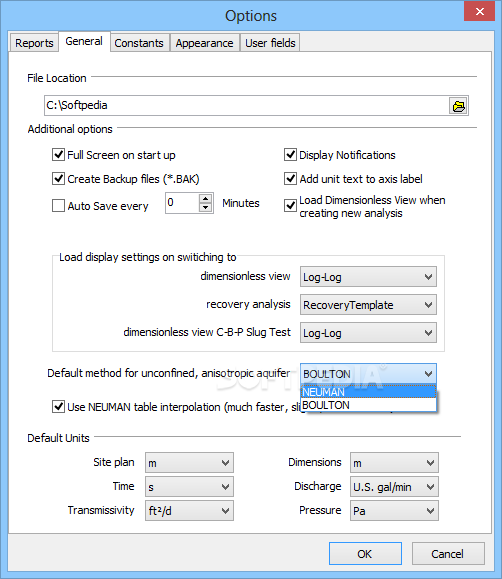Open the Time units dropdown
Viewport: 502px width, 579px height.
(189, 487)
